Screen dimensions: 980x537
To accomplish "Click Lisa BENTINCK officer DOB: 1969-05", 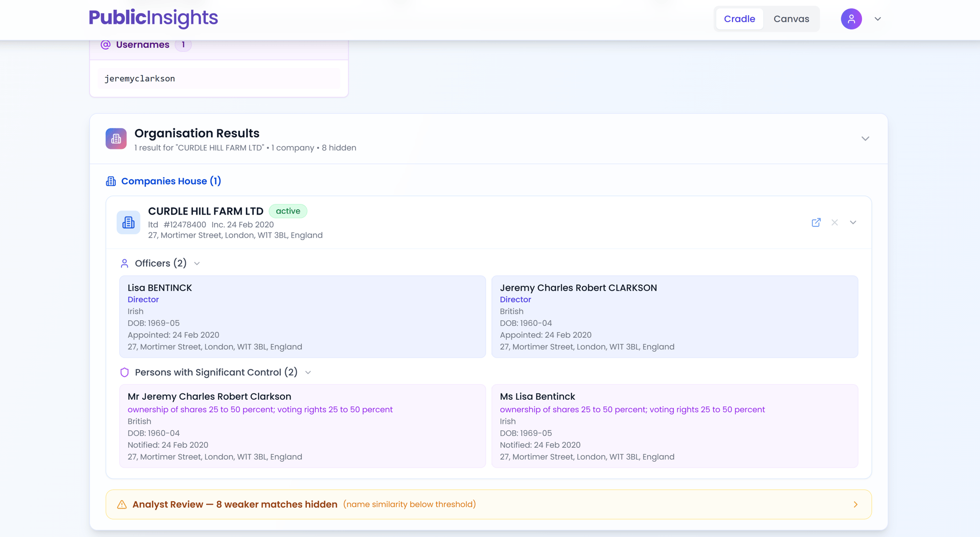I will pos(153,323).
